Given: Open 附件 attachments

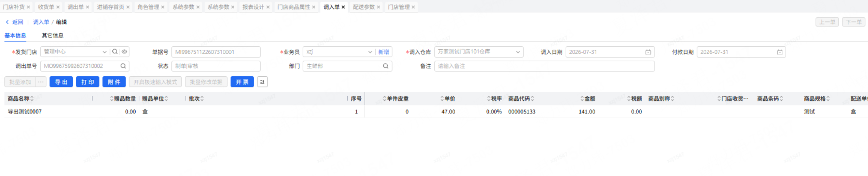Looking at the screenshot, I should 114,82.
